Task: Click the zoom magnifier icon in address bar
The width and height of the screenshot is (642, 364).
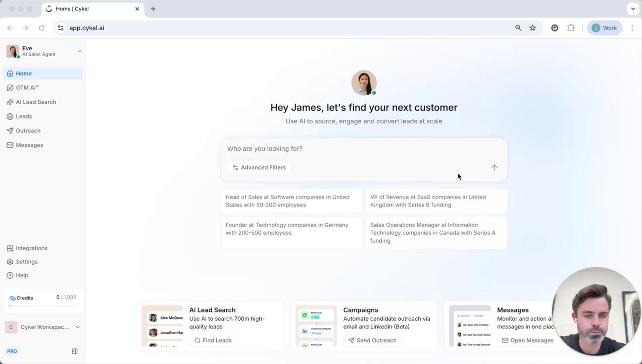Action: tap(518, 28)
